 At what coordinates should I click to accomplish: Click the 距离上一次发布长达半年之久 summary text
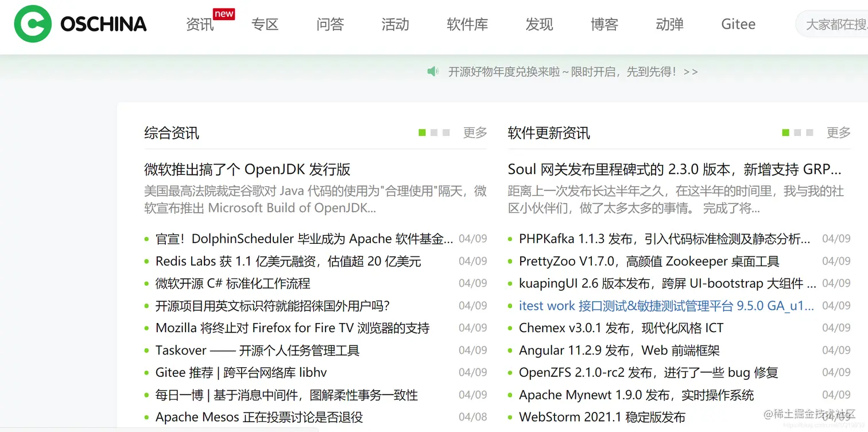coord(676,199)
